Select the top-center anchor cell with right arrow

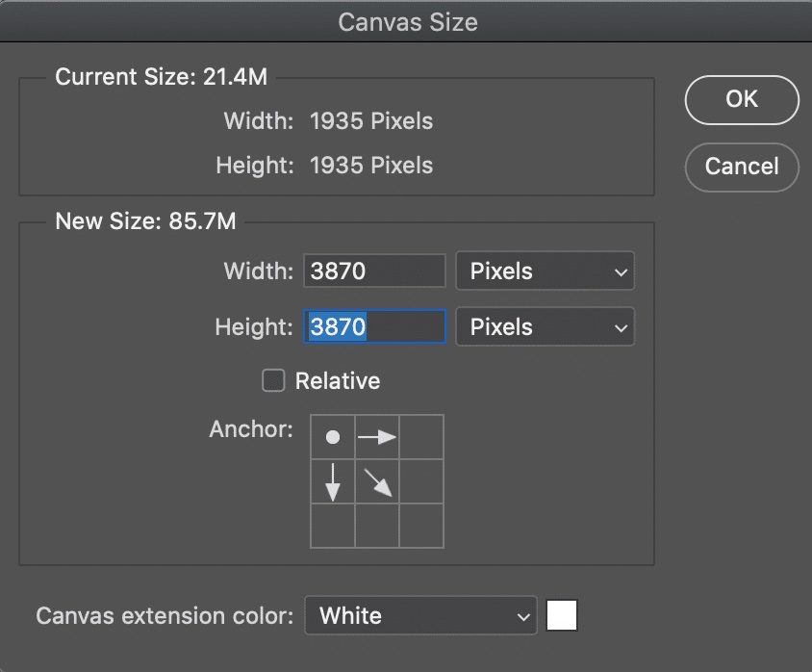click(377, 437)
